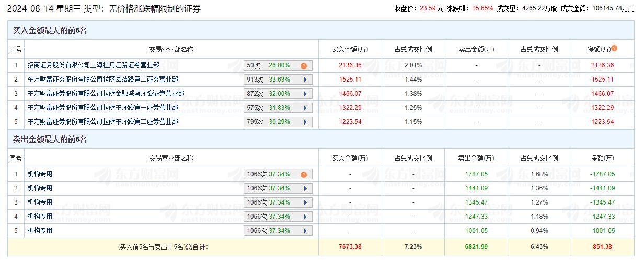
Task: Expand stats arrow for sell row with 1001.05
Action: pos(305,231)
